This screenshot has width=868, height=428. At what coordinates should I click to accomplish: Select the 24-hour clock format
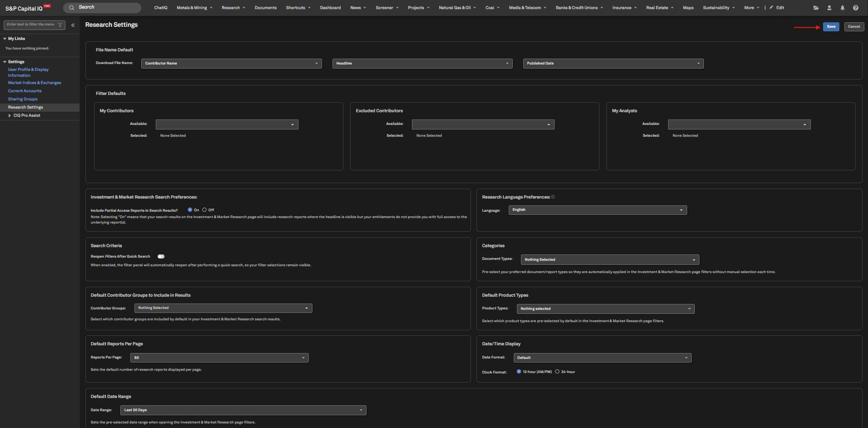click(x=557, y=372)
